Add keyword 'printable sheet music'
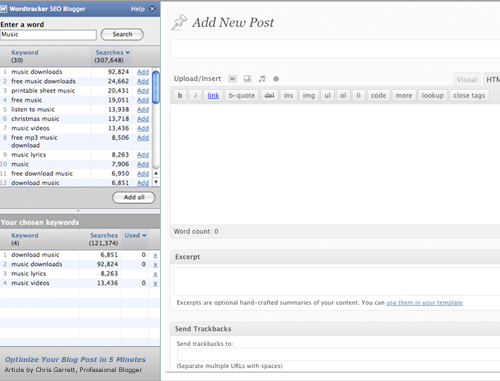 point(143,91)
